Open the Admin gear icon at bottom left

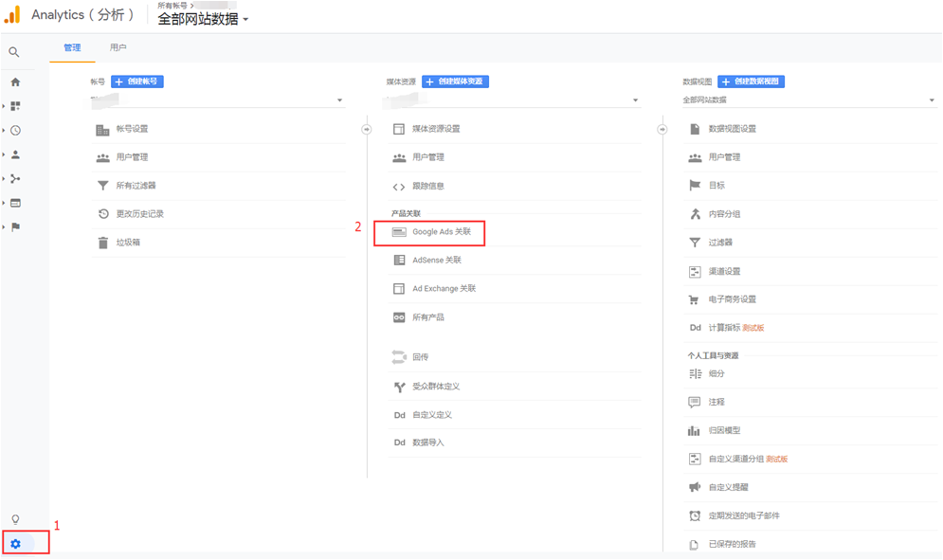[17, 543]
